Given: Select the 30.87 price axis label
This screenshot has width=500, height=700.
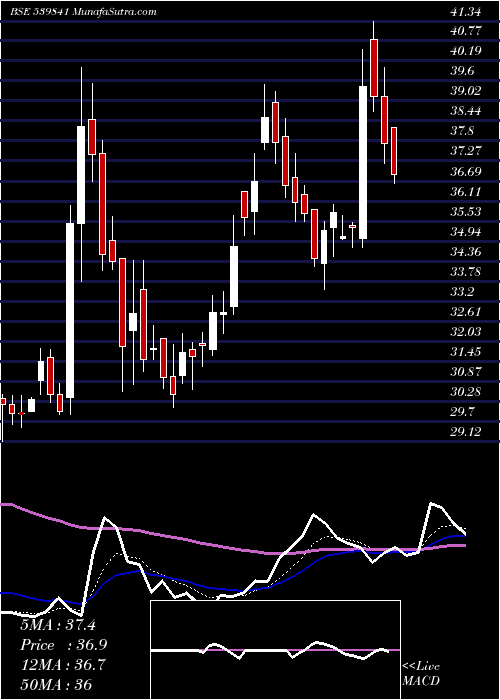Looking at the screenshot, I should (466, 371).
